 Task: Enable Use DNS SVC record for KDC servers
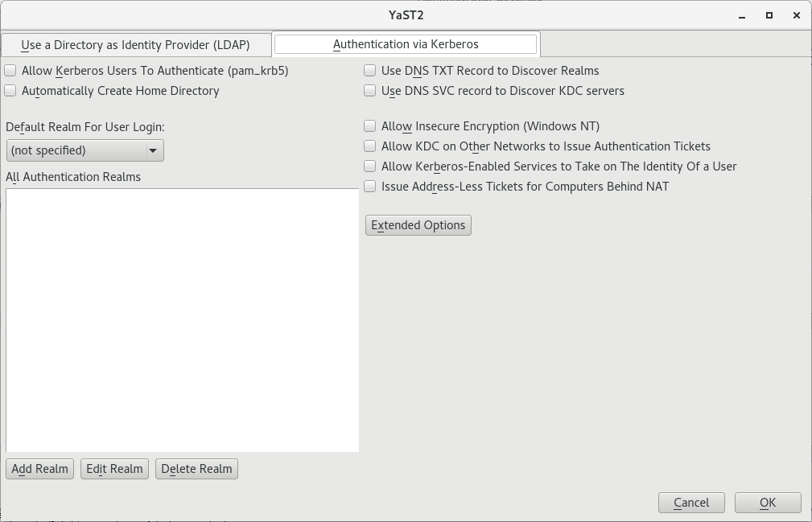pos(370,91)
